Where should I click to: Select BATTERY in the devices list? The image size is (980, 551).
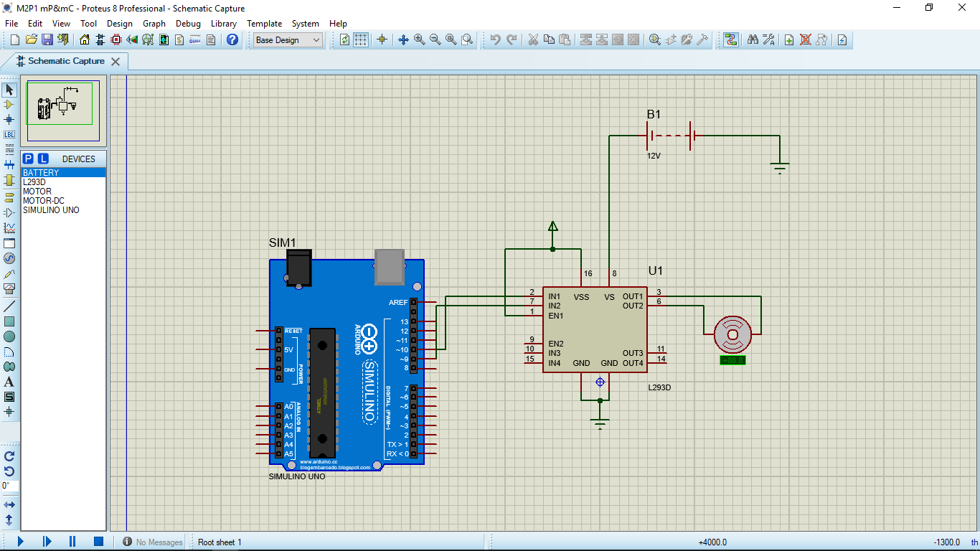coord(63,173)
